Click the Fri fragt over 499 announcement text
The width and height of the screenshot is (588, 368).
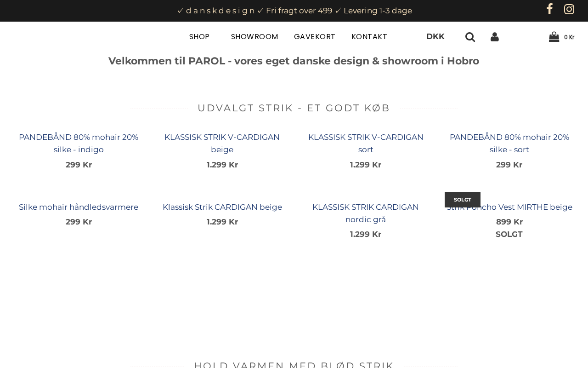(x=299, y=11)
